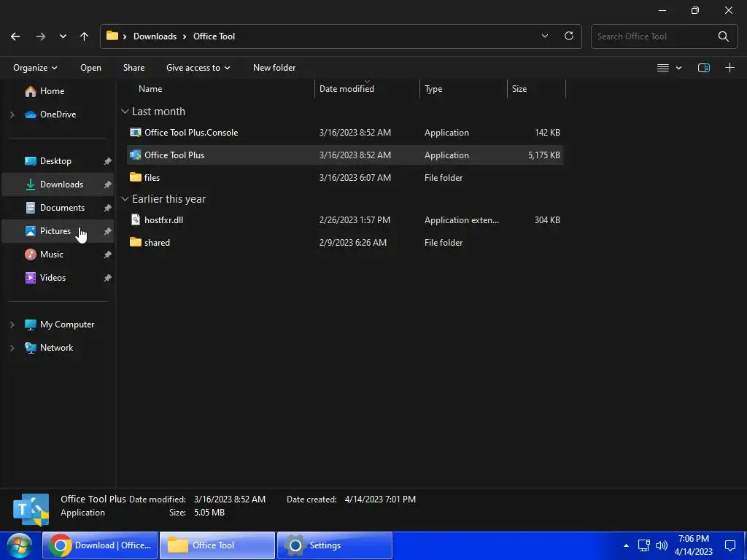Open view options dropdown arrow

coord(679,68)
